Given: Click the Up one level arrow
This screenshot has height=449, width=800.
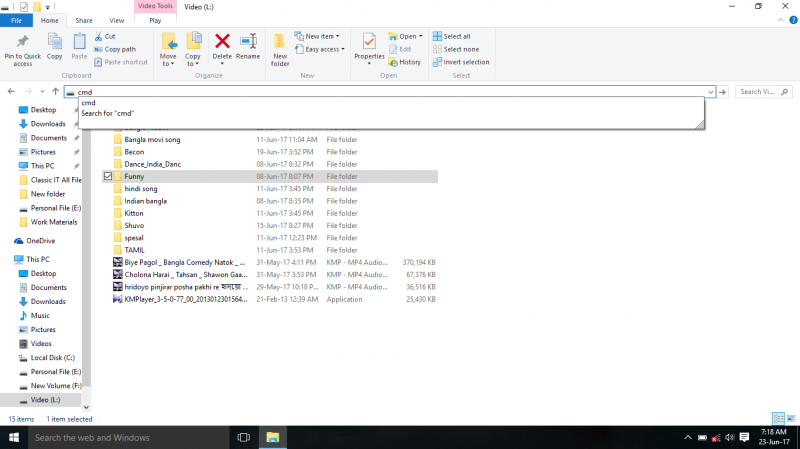Looking at the screenshot, I should 56,91.
